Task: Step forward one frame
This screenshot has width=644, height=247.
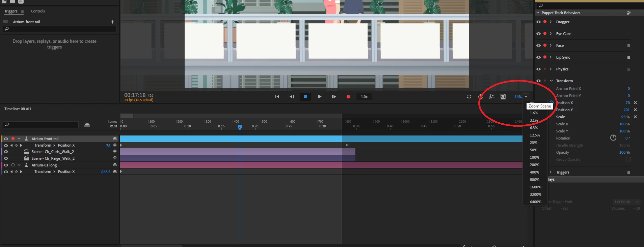Action: click(x=334, y=97)
